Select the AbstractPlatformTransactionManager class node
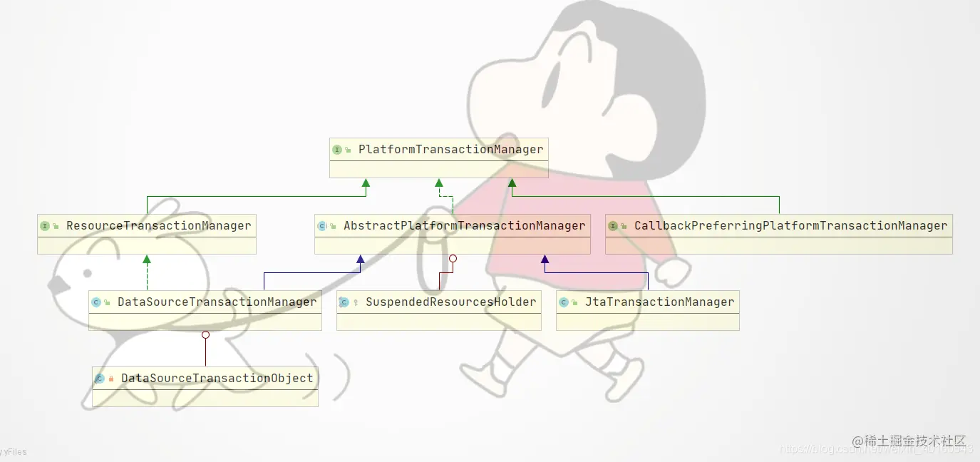980x462 pixels. pyautogui.click(x=453, y=234)
